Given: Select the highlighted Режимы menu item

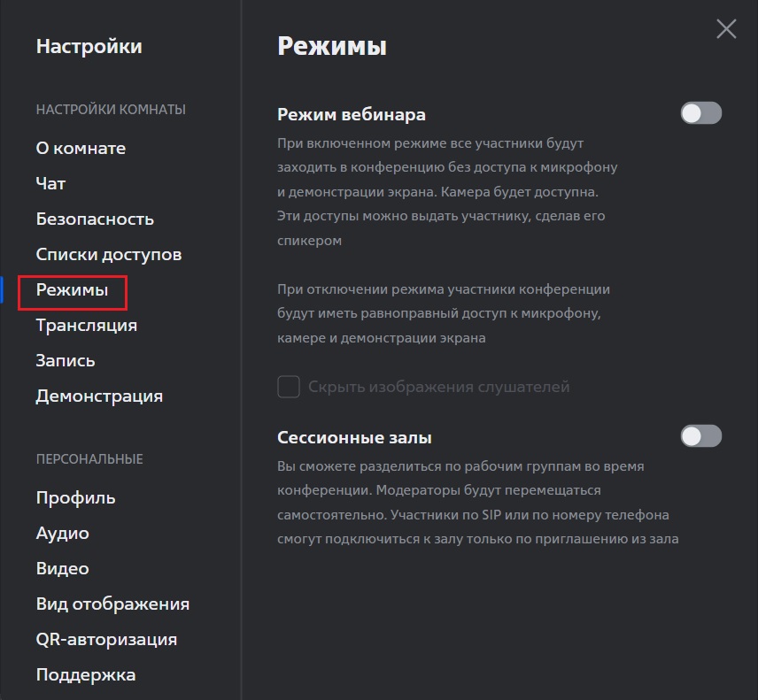Looking at the screenshot, I should click(x=72, y=290).
